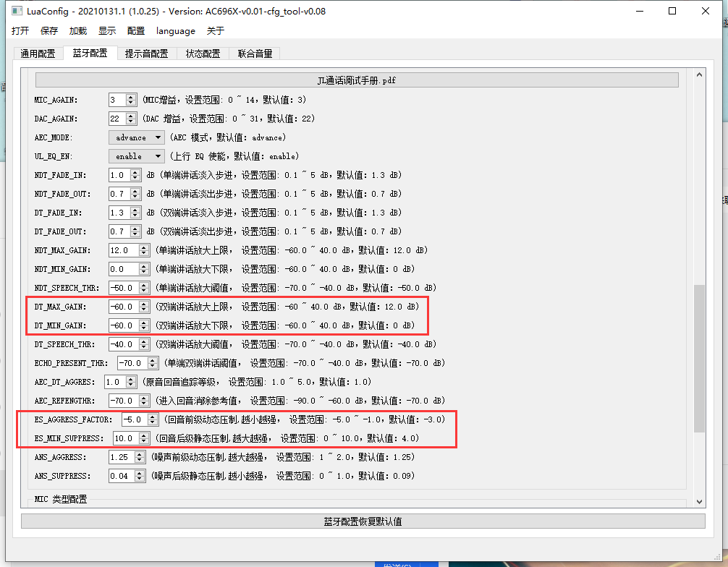The image size is (728, 567).
Task: Open the 联合音量 tab
Action: (x=255, y=54)
